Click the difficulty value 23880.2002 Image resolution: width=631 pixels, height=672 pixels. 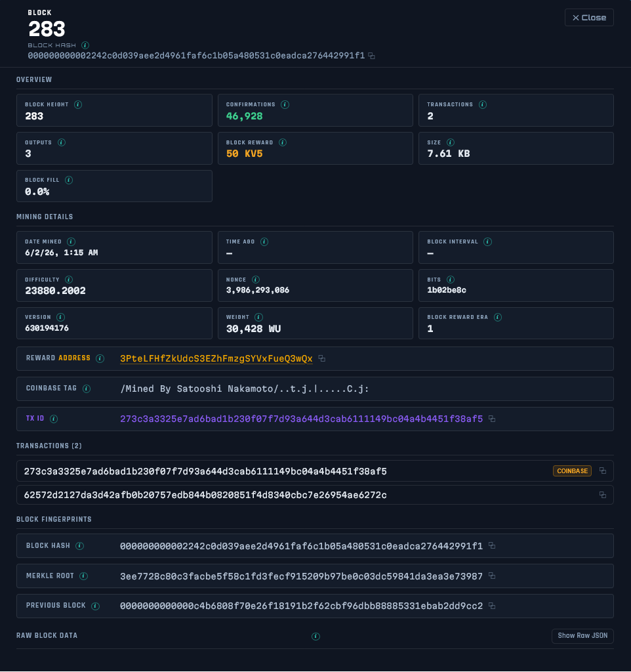(x=55, y=291)
